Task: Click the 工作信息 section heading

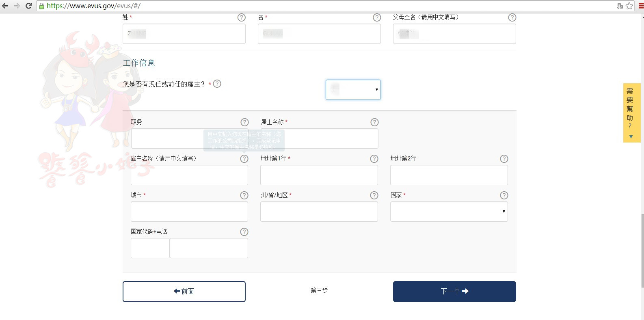Action: click(139, 63)
